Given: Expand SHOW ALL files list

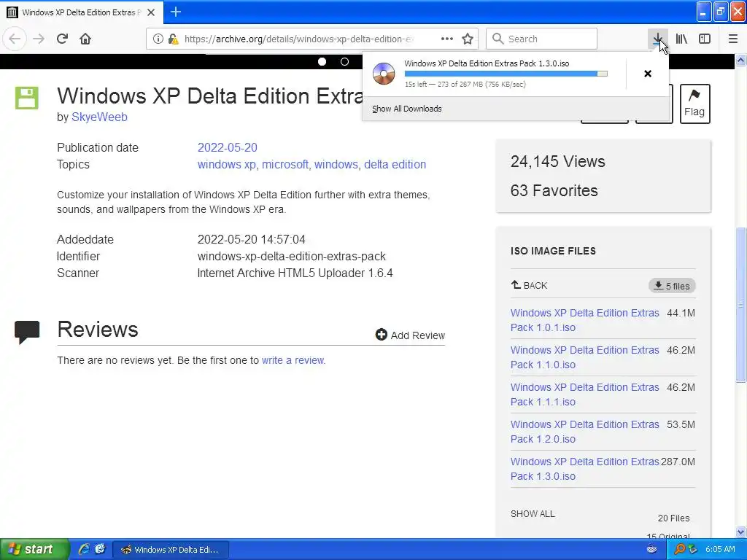Looking at the screenshot, I should coord(533,514).
